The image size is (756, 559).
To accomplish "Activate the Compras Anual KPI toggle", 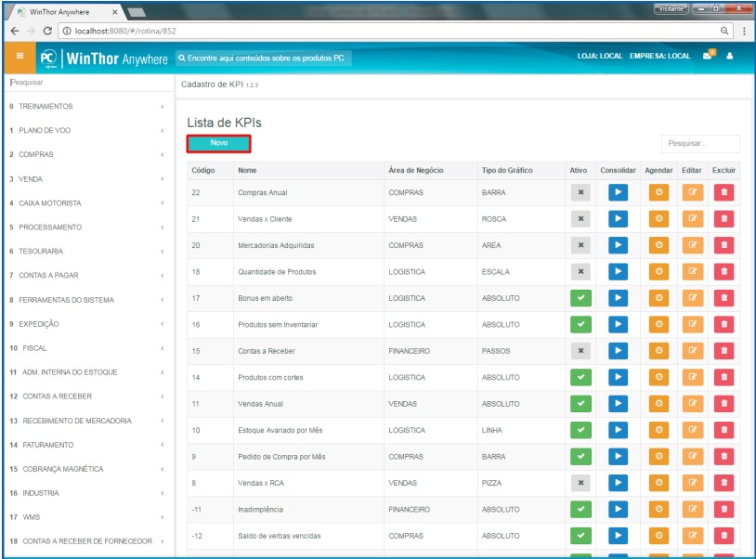I will tap(580, 192).
